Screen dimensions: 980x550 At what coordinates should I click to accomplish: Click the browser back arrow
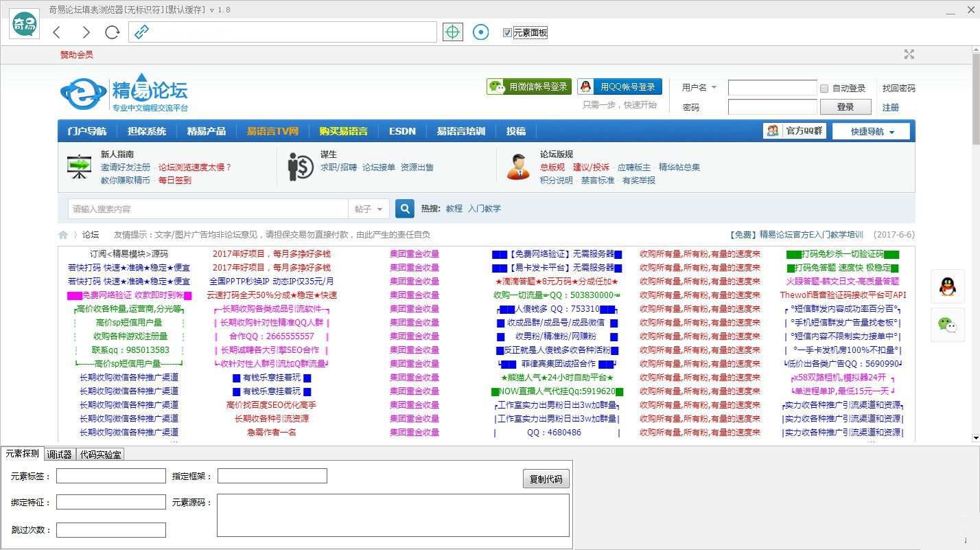coord(56,32)
